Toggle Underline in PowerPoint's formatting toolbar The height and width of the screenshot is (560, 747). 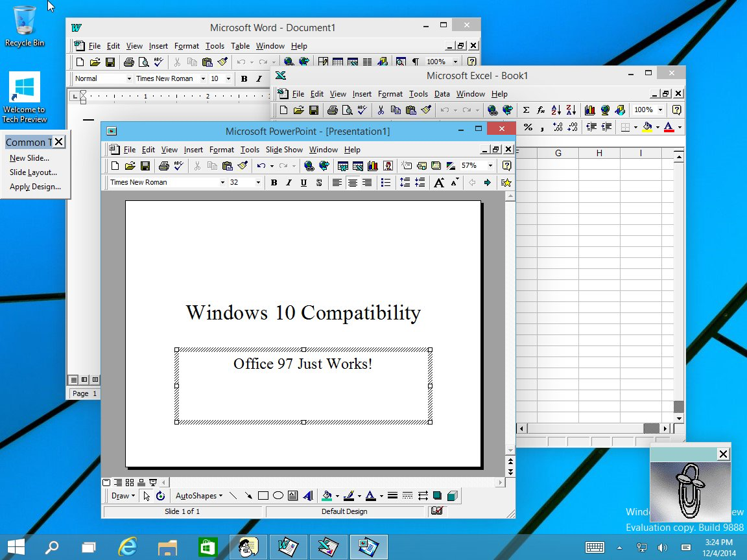click(303, 183)
